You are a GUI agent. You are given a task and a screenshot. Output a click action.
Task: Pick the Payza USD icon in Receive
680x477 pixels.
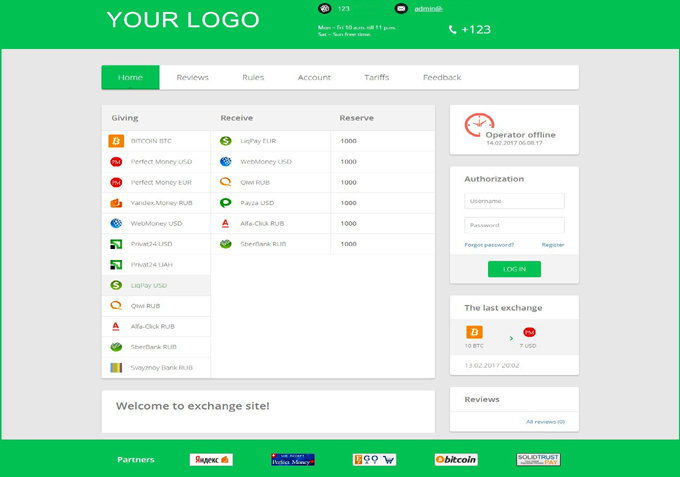click(226, 203)
